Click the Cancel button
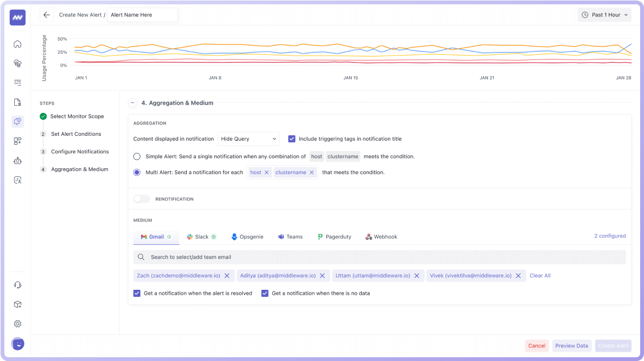The image size is (644, 361). (537, 346)
